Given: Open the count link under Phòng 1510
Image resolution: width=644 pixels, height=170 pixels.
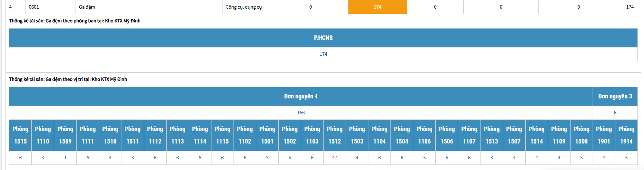Looking at the screenshot, I should pos(110,158).
